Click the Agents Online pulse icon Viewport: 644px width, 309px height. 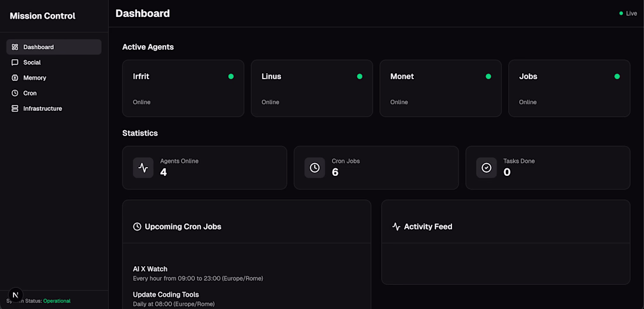pos(143,168)
